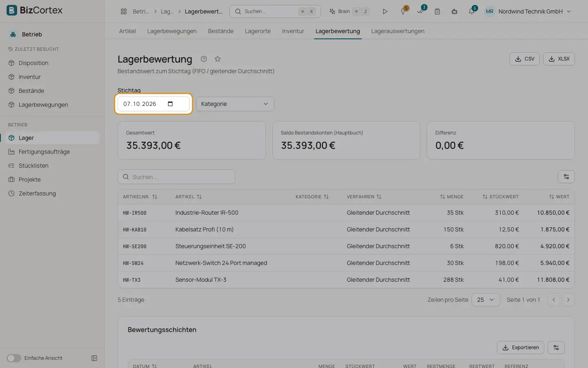Switch to the Inventur tab
This screenshot has width=588, height=368.
(x=293, y=31)
